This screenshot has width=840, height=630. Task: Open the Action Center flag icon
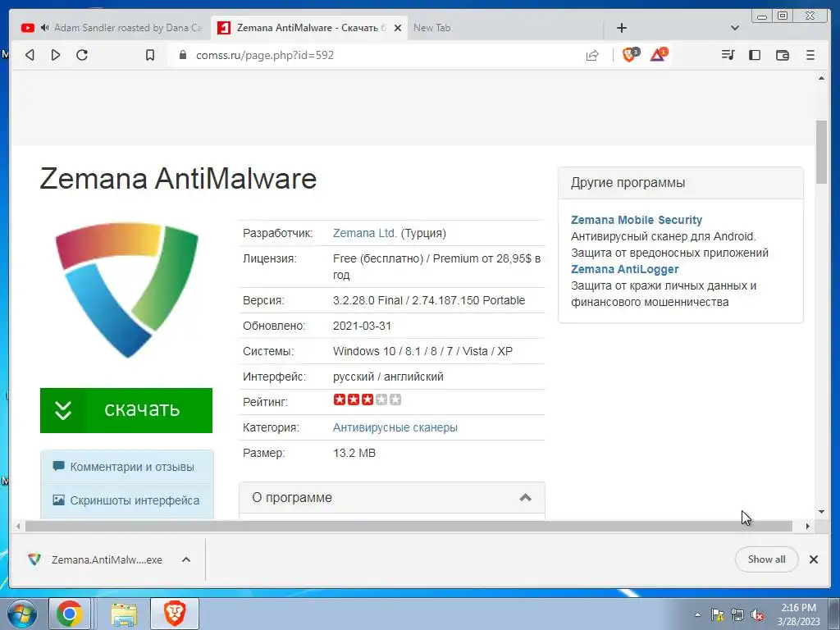click(717, 615)
